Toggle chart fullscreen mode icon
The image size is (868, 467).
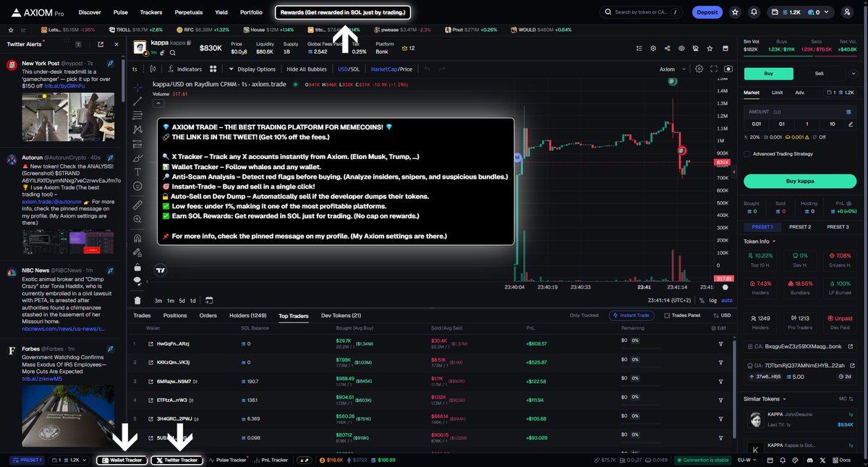[x=714, y=69]
